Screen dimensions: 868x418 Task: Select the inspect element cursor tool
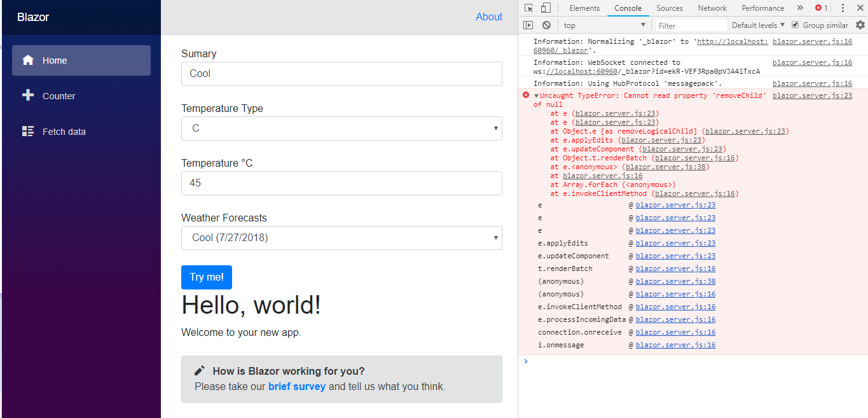coord(528,8)
